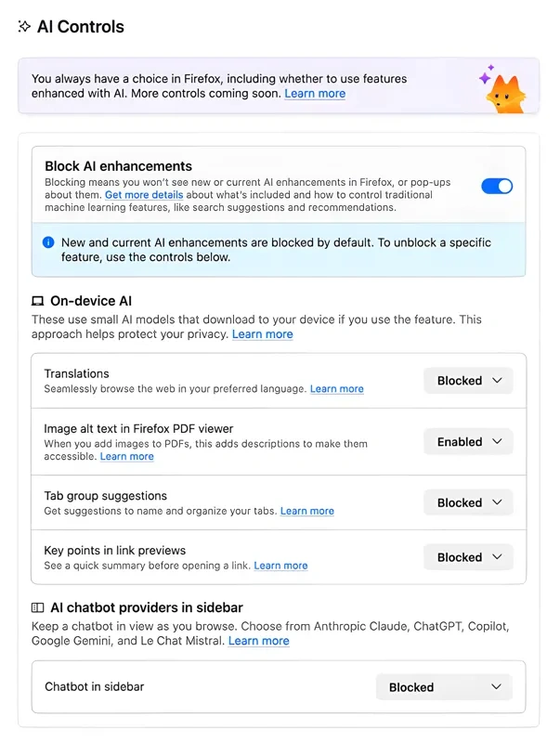Click Learn more under the On-device AI description
This screenshot has height=743, width=560.
click(263, 334)
